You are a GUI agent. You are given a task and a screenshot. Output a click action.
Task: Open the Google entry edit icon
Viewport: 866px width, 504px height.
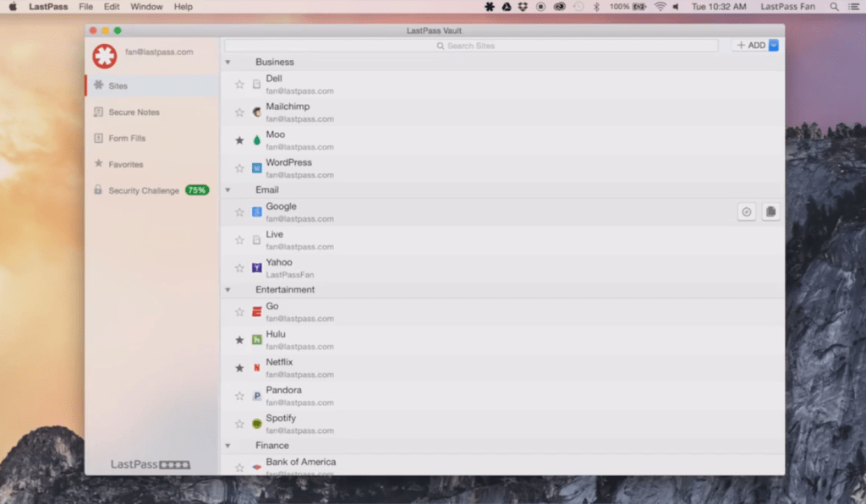click(746, 212)
